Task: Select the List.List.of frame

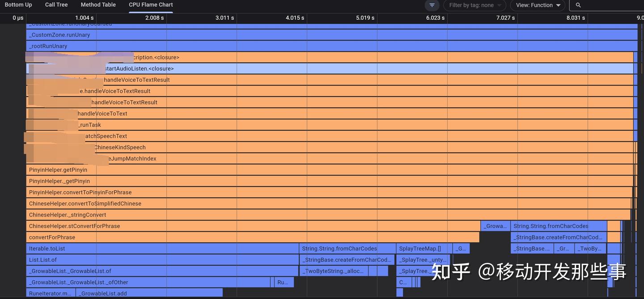Action: 162,260
